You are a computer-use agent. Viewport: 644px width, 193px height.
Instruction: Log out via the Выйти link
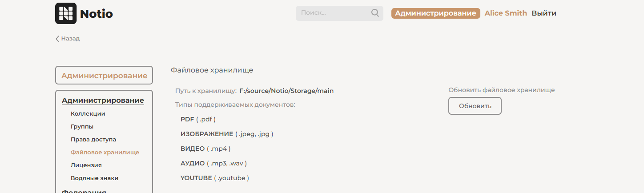(x=544, y=13)
